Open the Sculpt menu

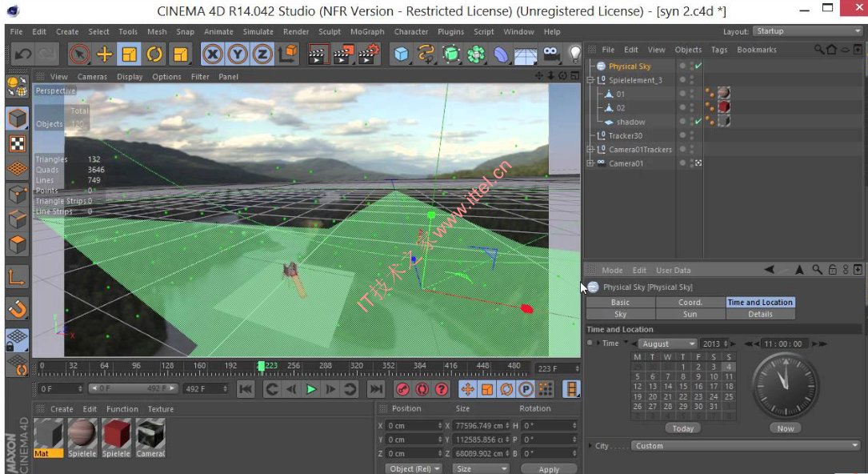pyautogui.click(x=330, y=31)
